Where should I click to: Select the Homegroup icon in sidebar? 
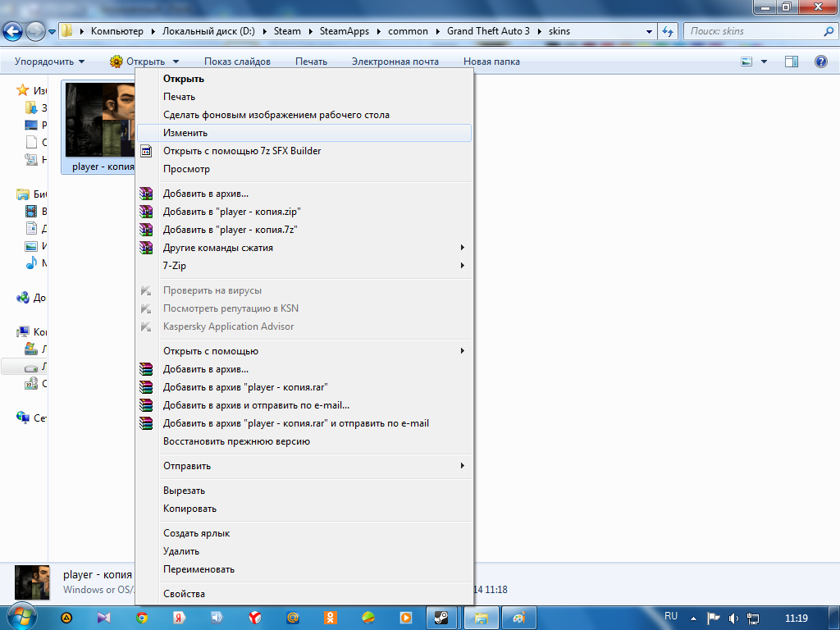point(22,297)
